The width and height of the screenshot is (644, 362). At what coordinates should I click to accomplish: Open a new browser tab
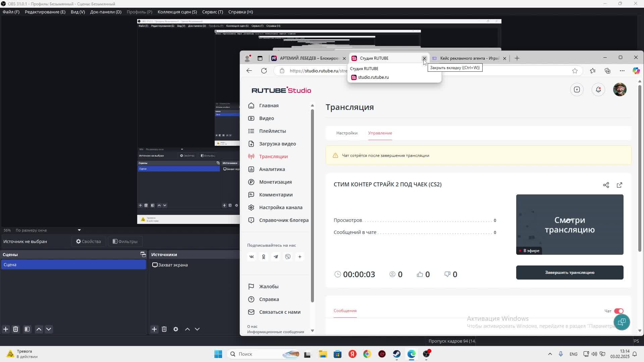(x=517, y=58)
